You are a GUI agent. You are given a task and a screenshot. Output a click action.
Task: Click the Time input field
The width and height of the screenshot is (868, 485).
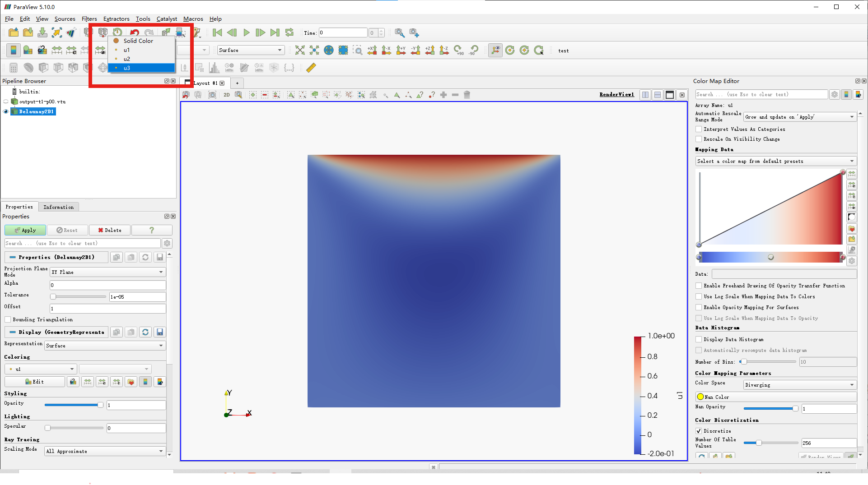(x=343, y=32)
